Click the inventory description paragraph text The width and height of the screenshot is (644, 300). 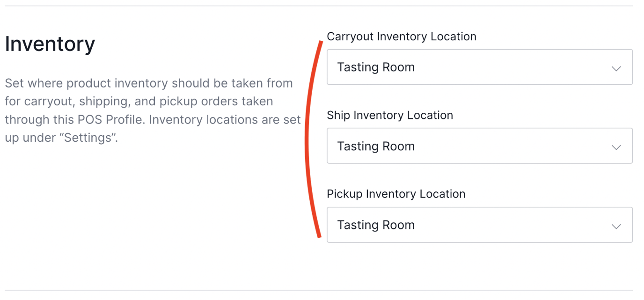point(150,110)
